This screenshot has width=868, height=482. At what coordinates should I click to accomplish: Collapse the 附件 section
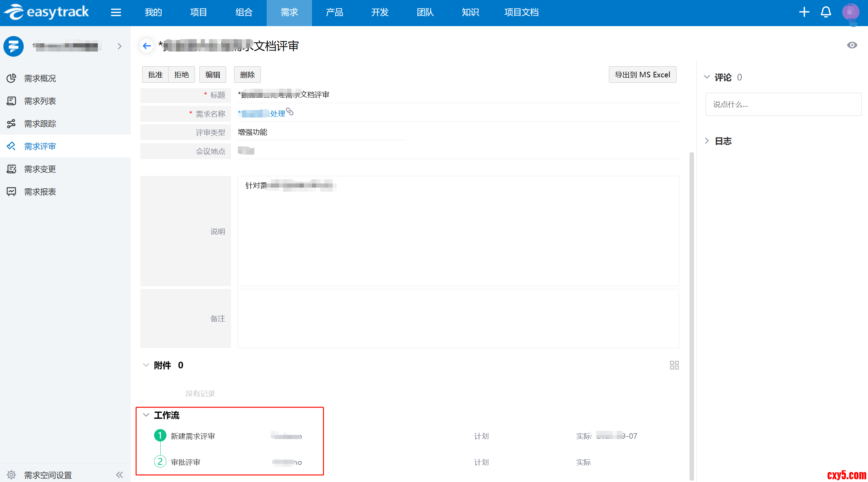tap(146, 365)
